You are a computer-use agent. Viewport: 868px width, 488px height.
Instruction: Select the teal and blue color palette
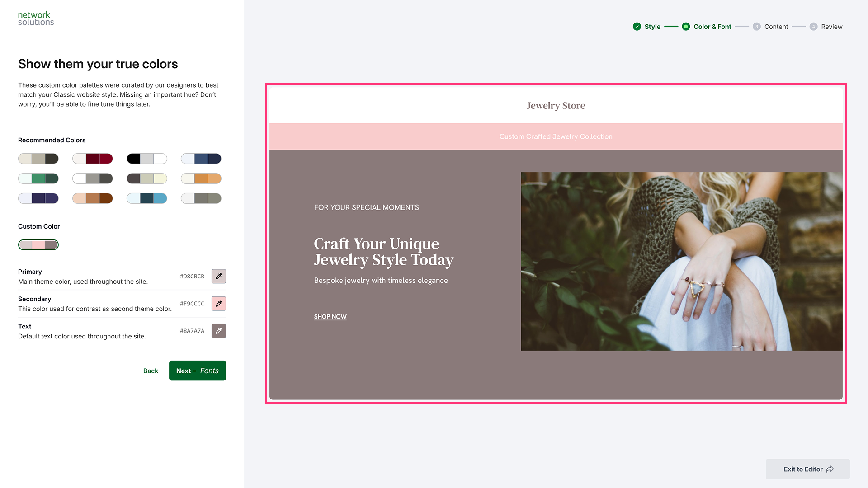pyautogui.click(x=147, y=198)
